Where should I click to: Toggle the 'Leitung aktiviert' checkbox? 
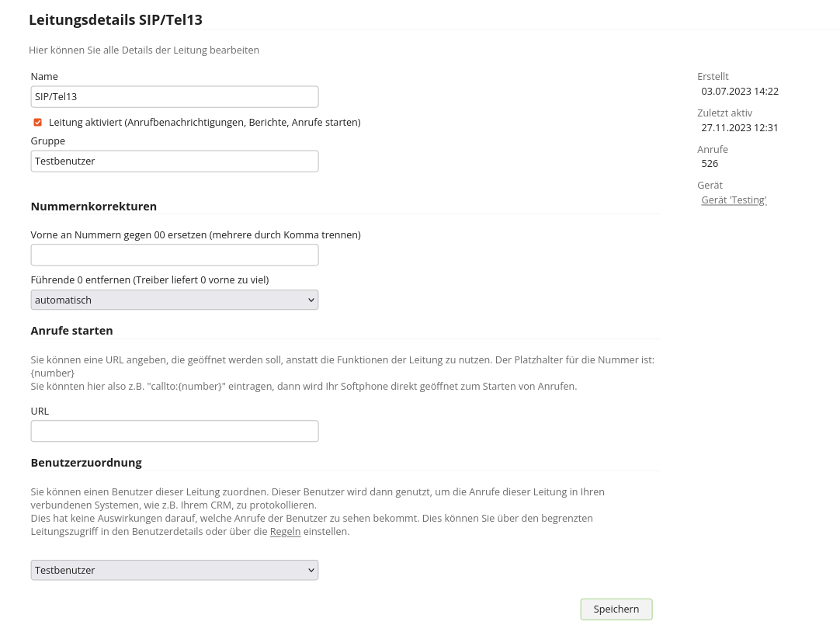pos(37,122)
